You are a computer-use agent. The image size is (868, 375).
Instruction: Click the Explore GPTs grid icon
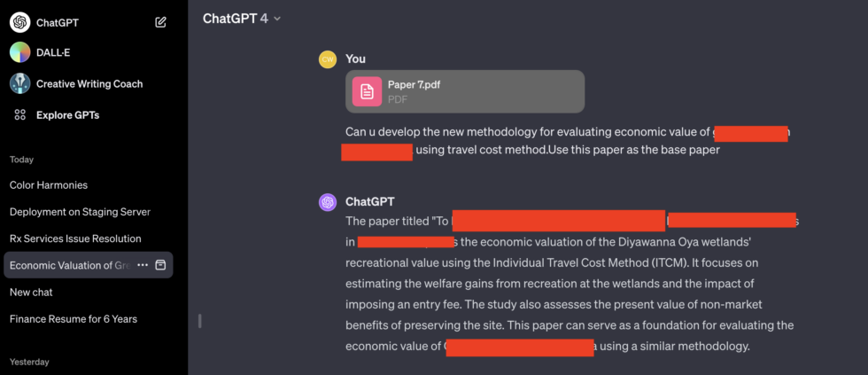point(19,115)
